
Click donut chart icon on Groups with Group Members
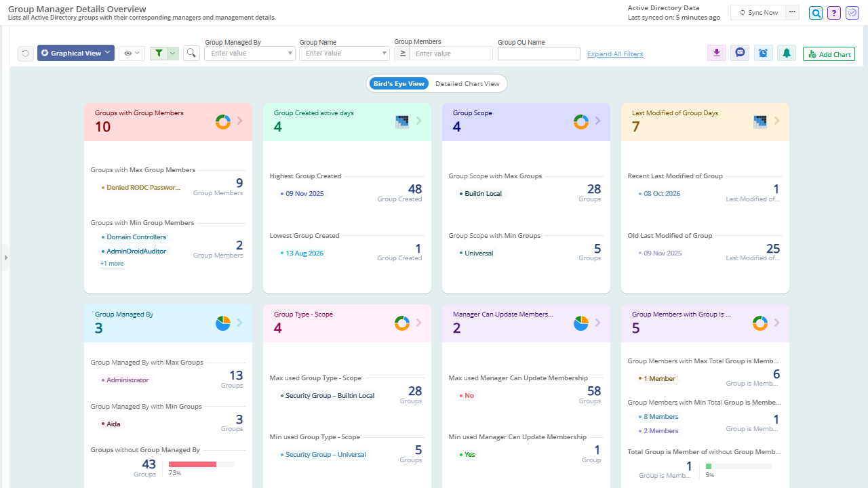tap(223, 121)
